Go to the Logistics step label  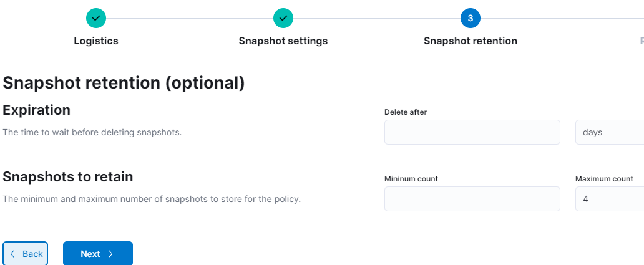point(96,41)
